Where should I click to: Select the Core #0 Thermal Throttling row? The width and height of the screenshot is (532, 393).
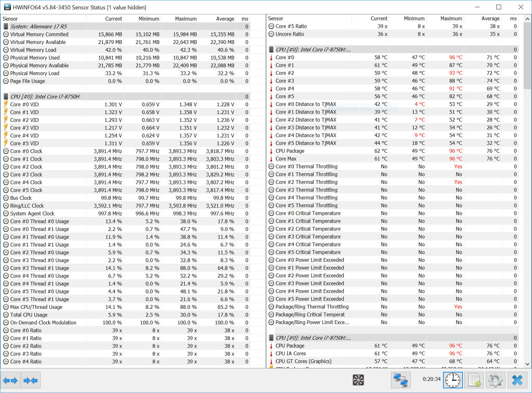(393, 166)
